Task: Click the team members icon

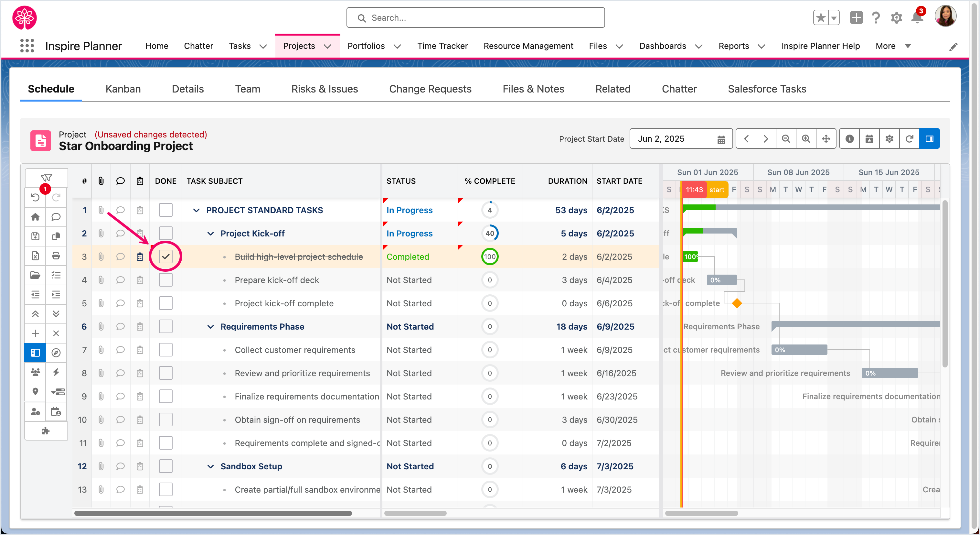Action: point(35,372)
